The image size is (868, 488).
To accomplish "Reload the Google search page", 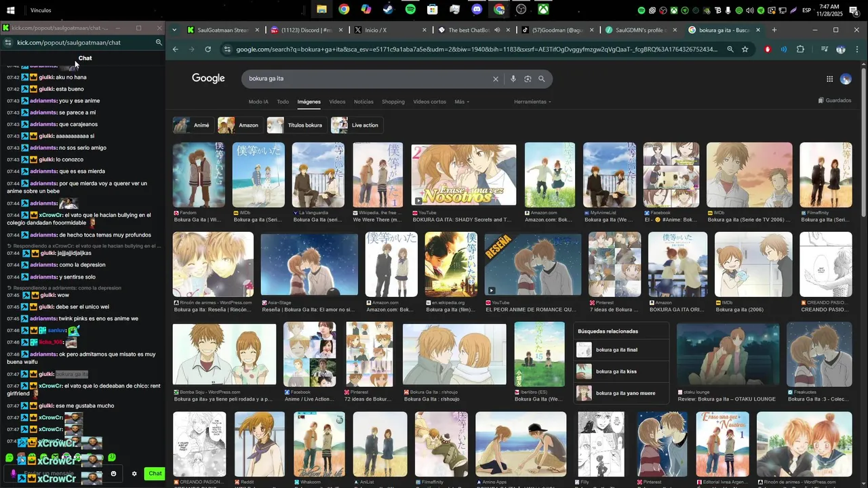I will (x=208, y=49).
